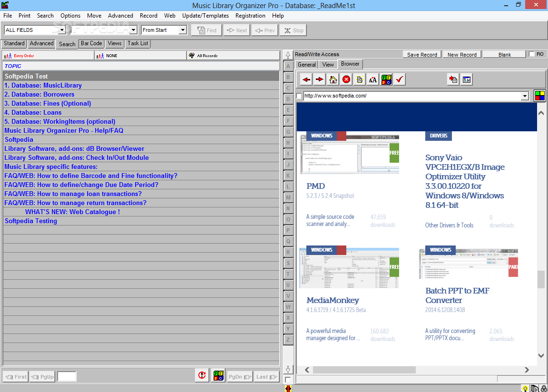548x392 pixels.
Task: Select record '1. Database: MusicLibrary'
Action: pyautogui.click(x=141, y=85)
